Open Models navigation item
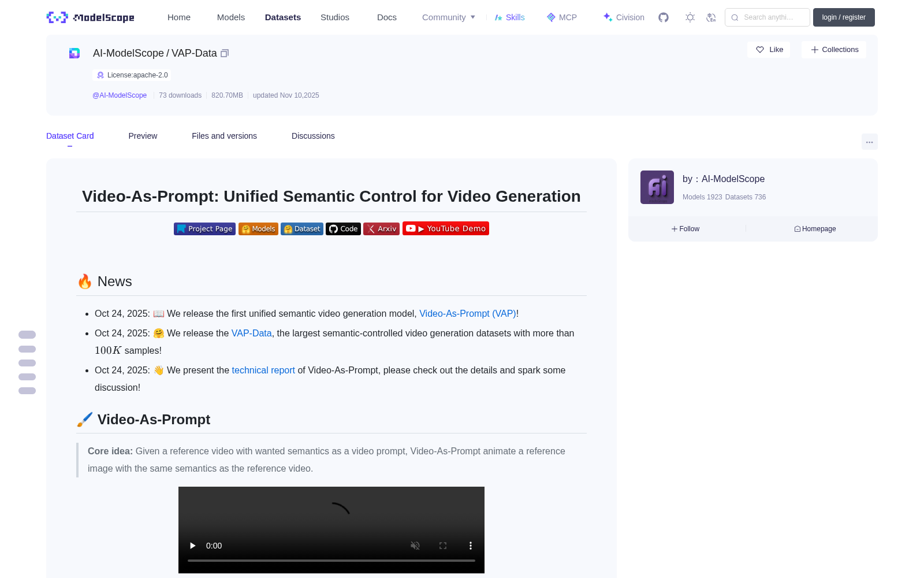The height and width of the screenshot is (578, 924). click(x=231, y=17)
